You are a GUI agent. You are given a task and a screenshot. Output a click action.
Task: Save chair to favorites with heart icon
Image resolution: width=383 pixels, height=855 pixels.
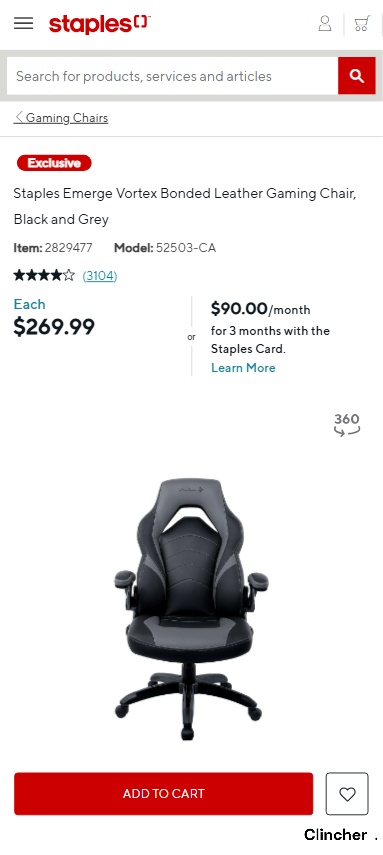coord(347,794)
